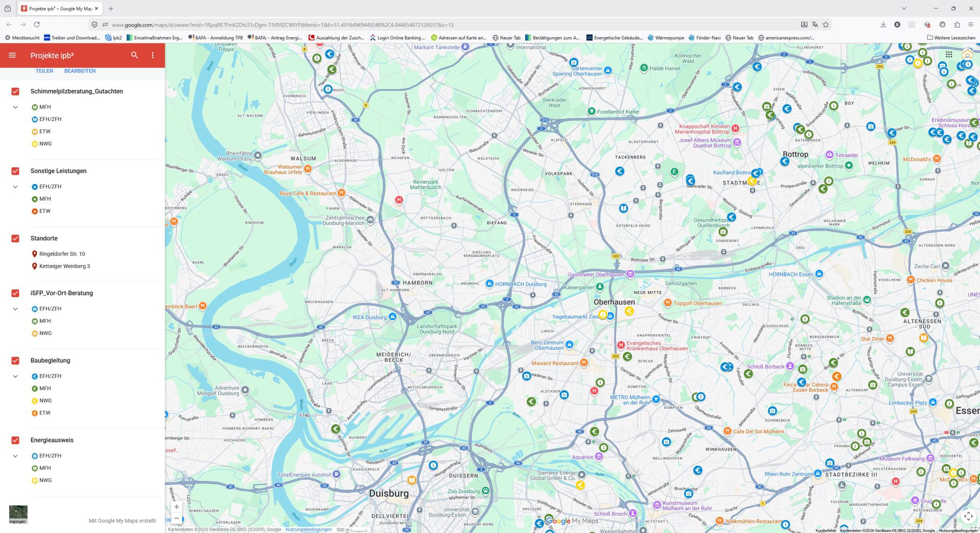980x533 pixels.
Task: Open the Wärmepumpe bookmark
Action: (x=666, y=38)
